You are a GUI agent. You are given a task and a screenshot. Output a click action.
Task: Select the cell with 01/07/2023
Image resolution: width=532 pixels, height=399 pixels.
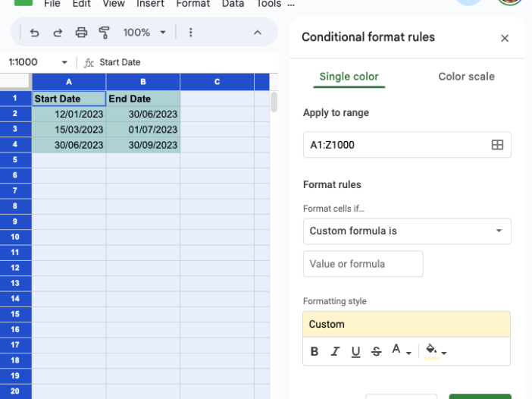[142, 130]
